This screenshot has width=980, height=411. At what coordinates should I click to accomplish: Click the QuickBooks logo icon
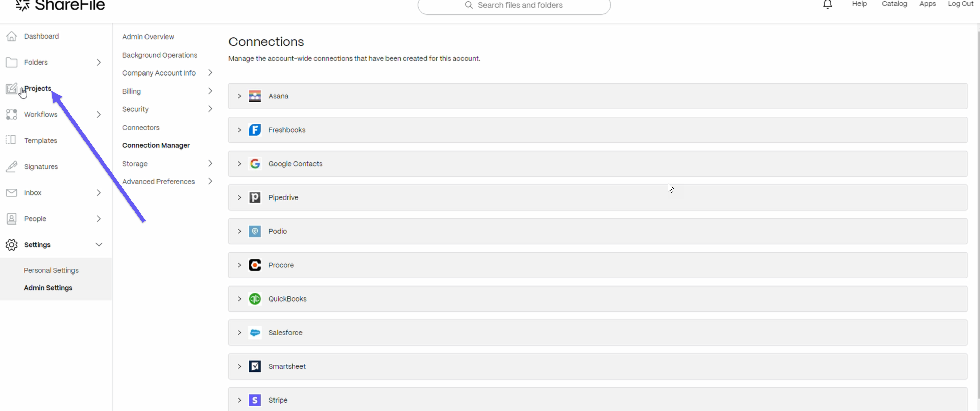click(x=255, y=299)
